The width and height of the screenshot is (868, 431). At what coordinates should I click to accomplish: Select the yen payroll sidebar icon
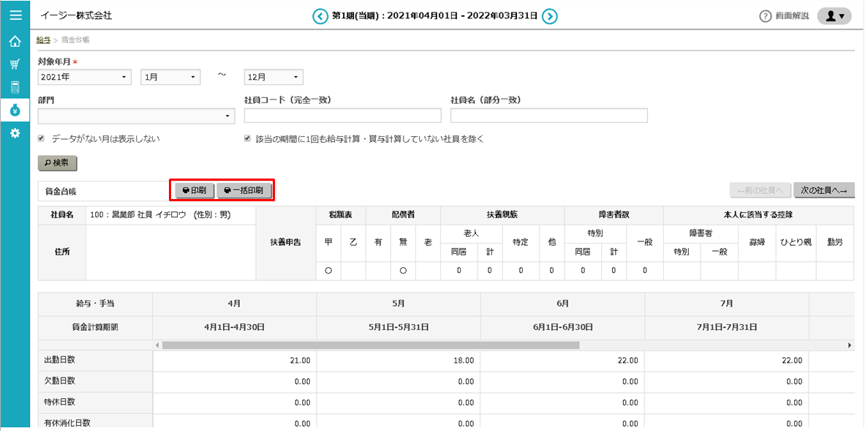click(x=15, y=110)
